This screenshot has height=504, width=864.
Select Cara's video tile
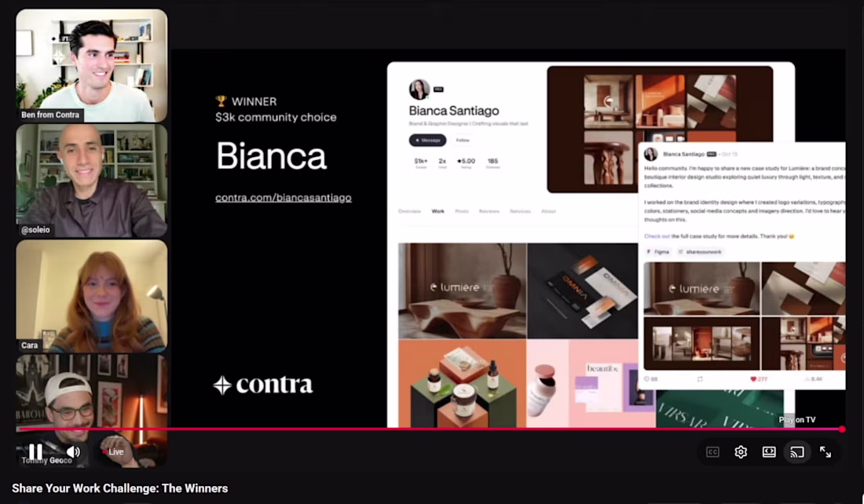91,296
